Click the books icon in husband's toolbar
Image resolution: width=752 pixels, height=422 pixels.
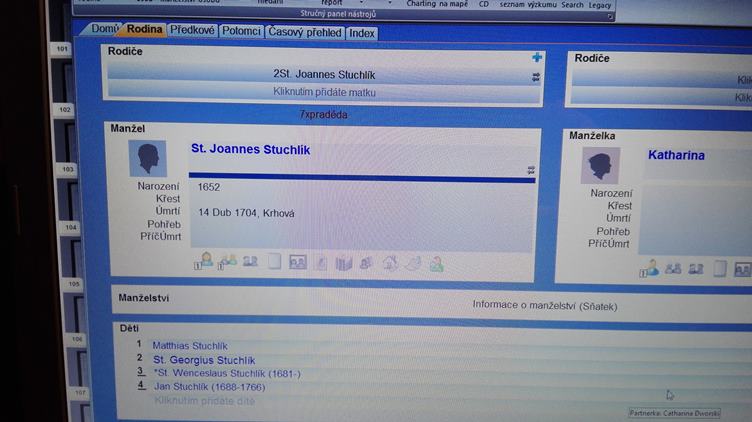(x=343, y=264)
